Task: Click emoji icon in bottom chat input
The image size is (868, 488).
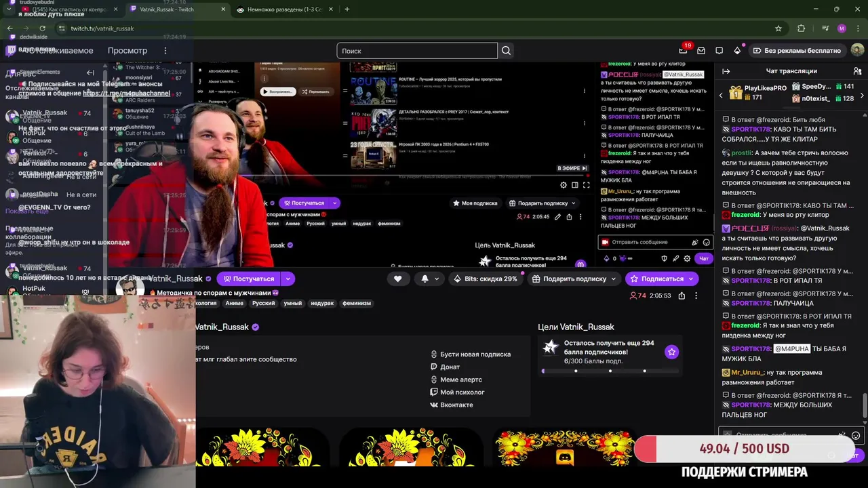Action: pos(856,436)
